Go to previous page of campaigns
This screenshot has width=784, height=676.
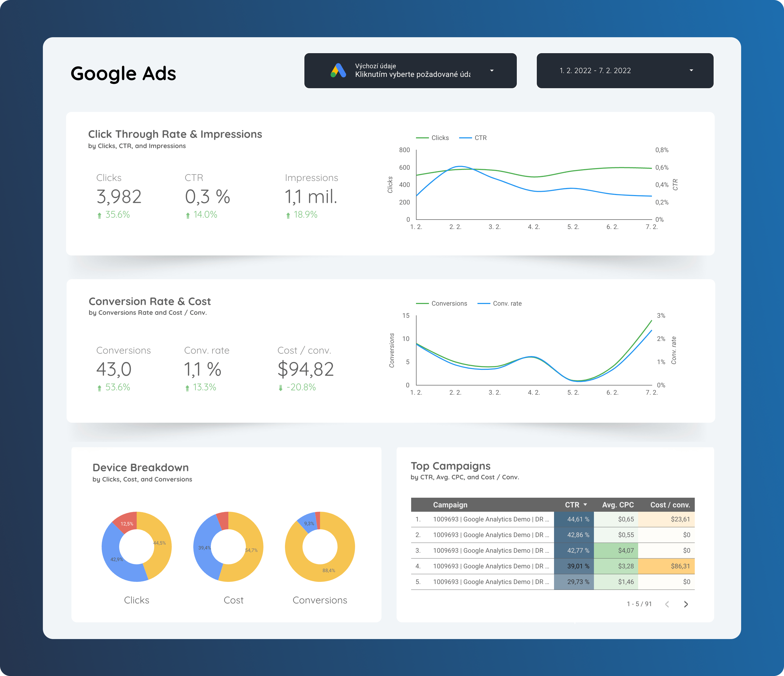667,604
